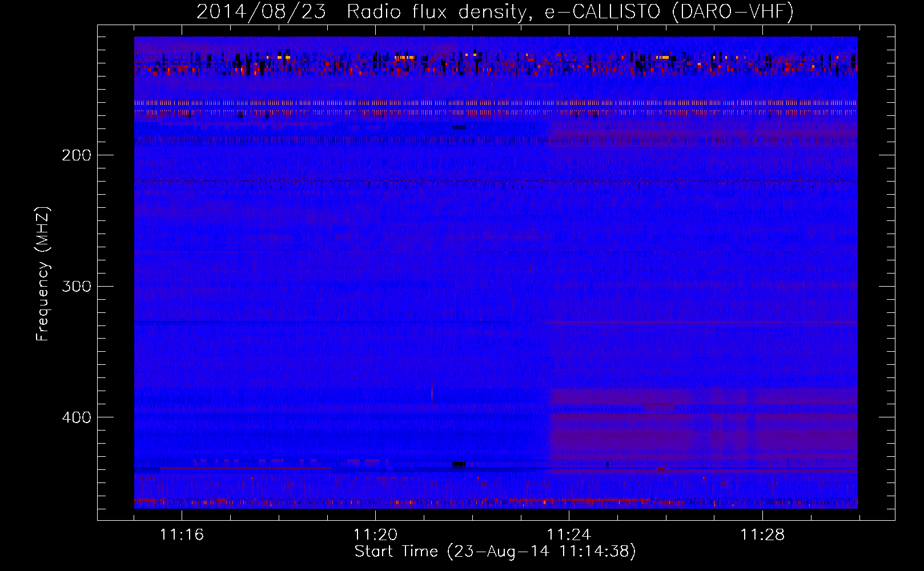The image size is (924, 571).
Task: Click the 300 frequency tick label
Action: [77, 286]
